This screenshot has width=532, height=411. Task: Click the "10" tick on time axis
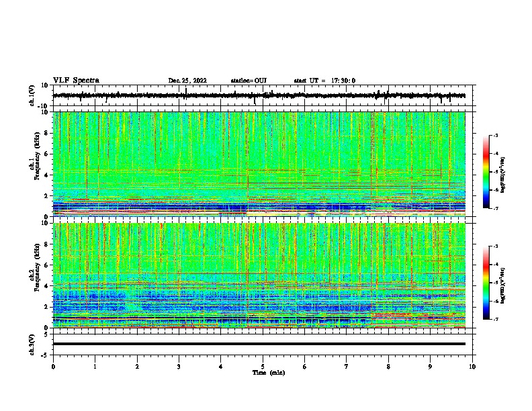[x=472, y=367]
